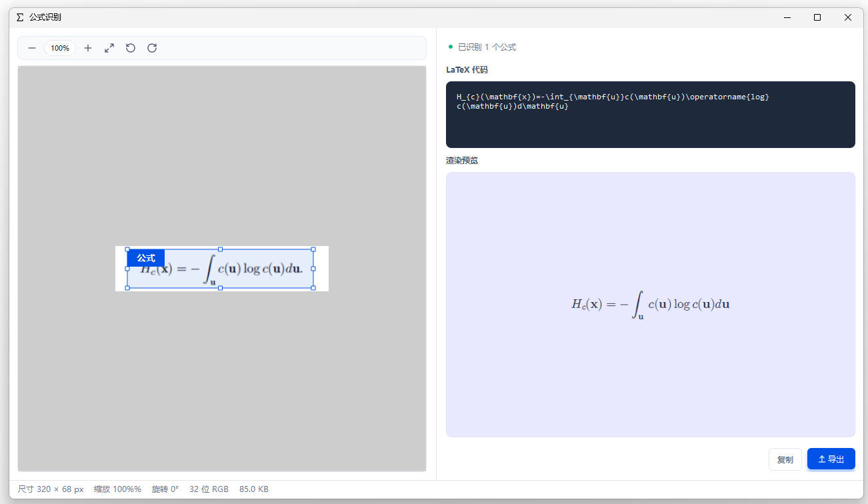Click the LaTeX 代码 heading
The image size is (868, 504).
pyautogui.click(x=467, y=70)
